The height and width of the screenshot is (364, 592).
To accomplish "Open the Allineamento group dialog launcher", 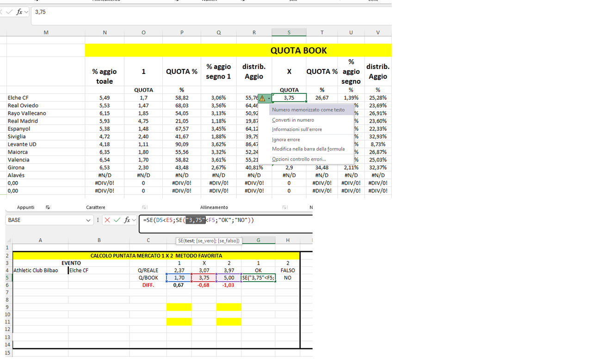I will click(284, 207).
